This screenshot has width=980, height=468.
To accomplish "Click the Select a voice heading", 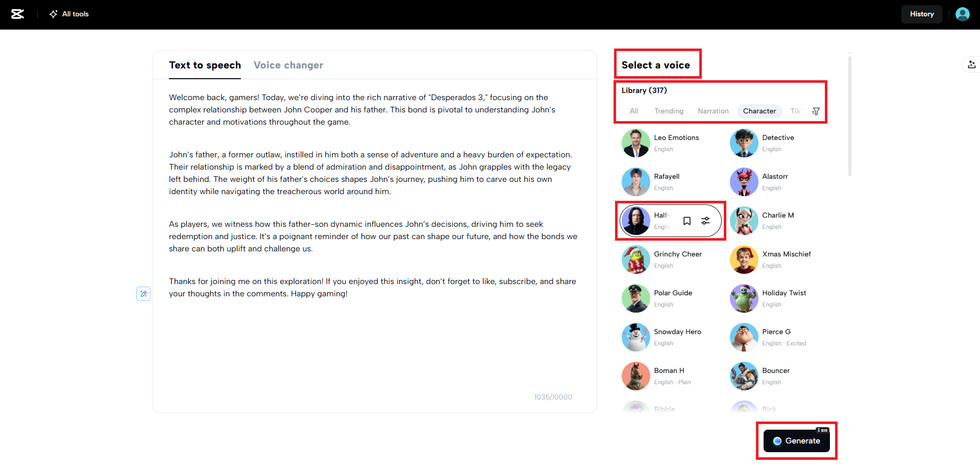I will point(656,65).
